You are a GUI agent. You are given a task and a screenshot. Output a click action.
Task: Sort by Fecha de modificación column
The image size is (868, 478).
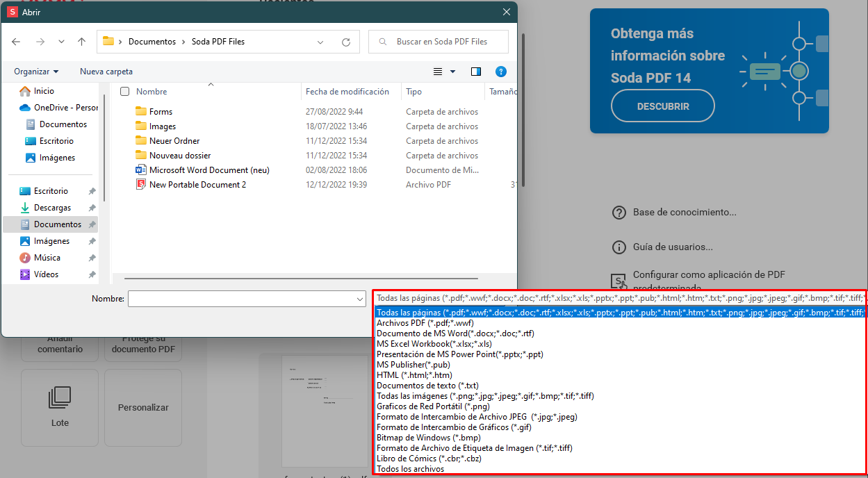(347, 92)
